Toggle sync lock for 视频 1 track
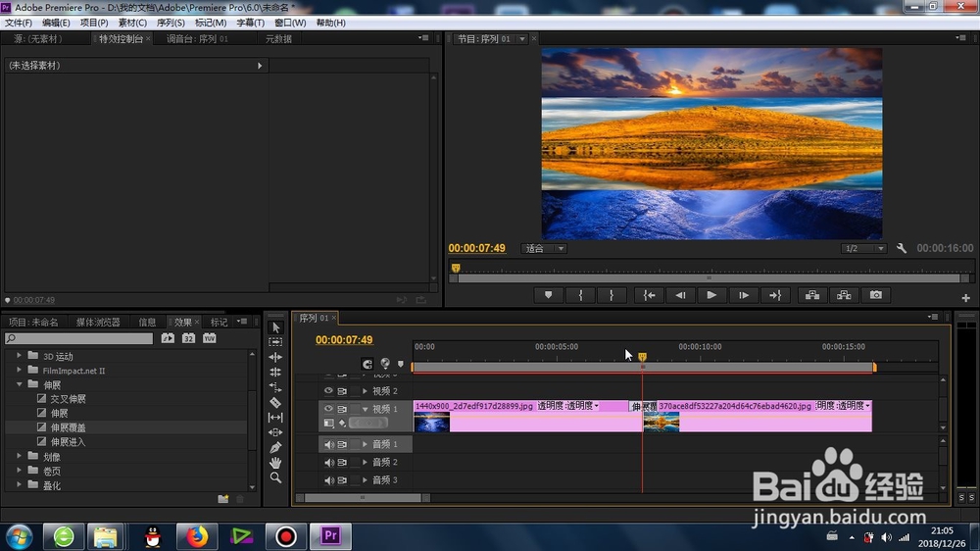980x551 pixels. tap(342, 409)
